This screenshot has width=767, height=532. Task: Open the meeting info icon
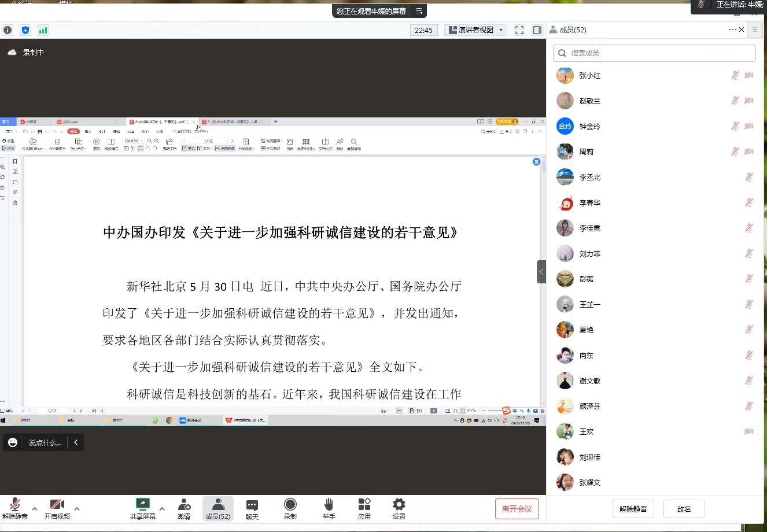point(8,30)
